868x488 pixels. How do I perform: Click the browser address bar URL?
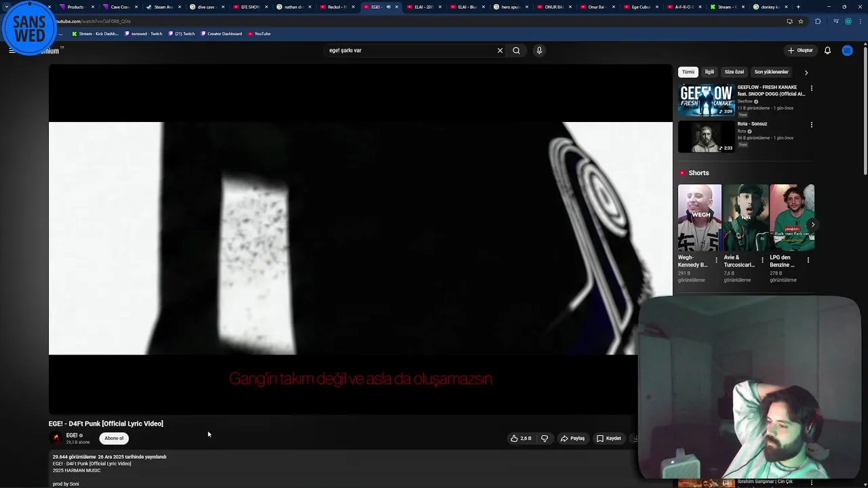(92, 21)
